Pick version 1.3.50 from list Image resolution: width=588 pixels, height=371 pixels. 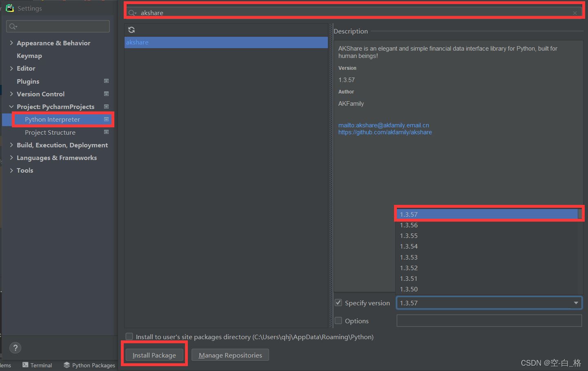[x=487, y=289]
